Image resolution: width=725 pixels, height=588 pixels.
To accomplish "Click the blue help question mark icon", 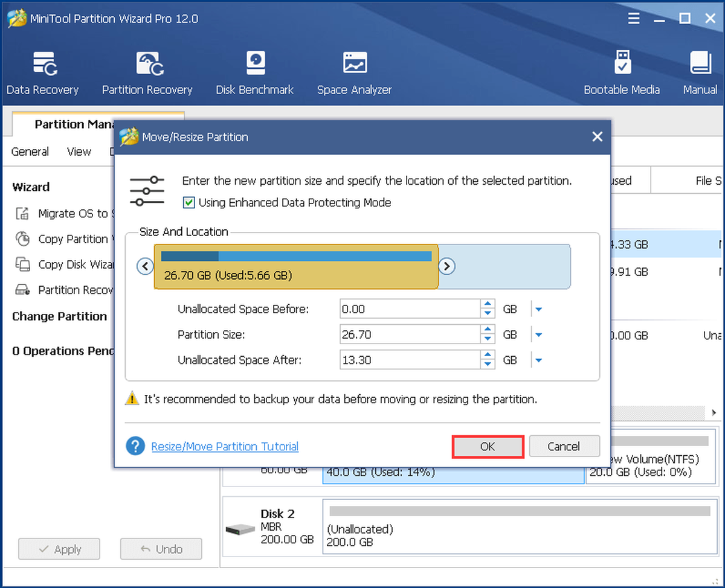I will [x=135, y=446].
